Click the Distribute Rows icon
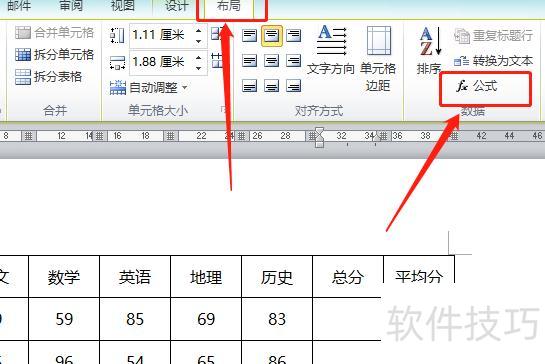 [215, 34]
